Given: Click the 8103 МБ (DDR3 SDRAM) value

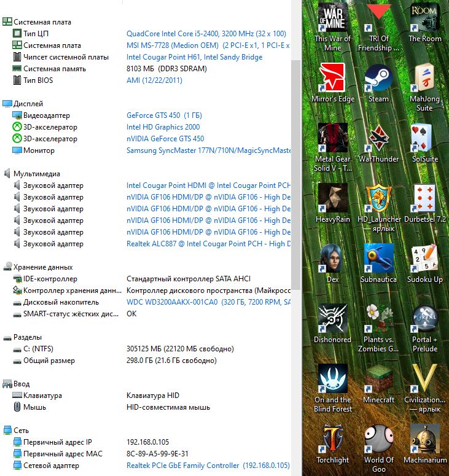Looking at the screenshot, I should 166,69.
